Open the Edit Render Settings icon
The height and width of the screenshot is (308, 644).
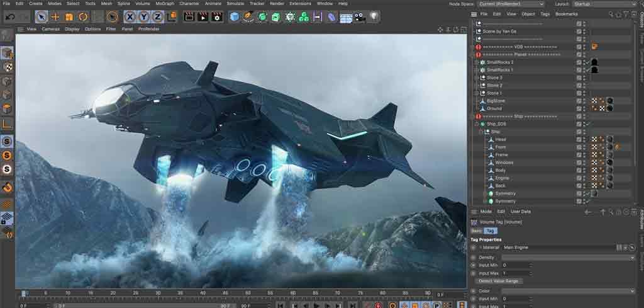(x=217, y=17)
